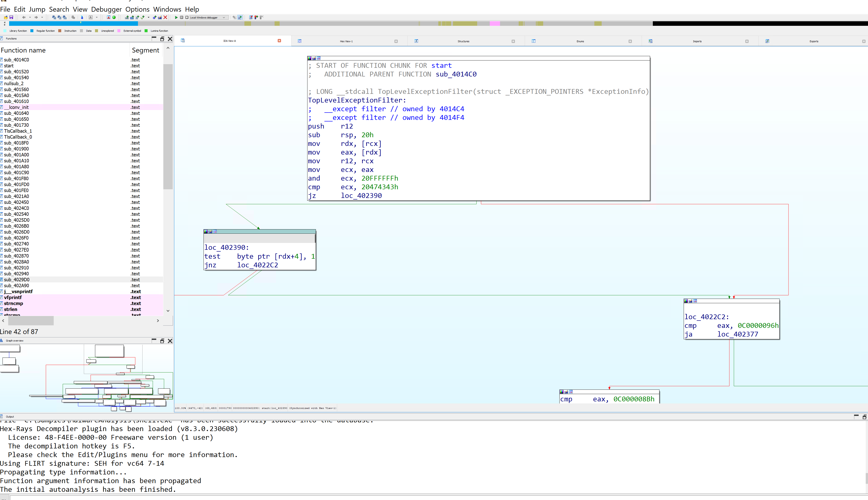
Task: Click the blue region of navigation band
Action: pos(73,23)
